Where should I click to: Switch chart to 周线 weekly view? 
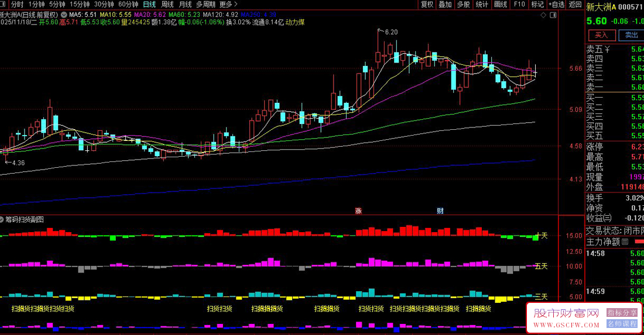(x=167, y=4)
